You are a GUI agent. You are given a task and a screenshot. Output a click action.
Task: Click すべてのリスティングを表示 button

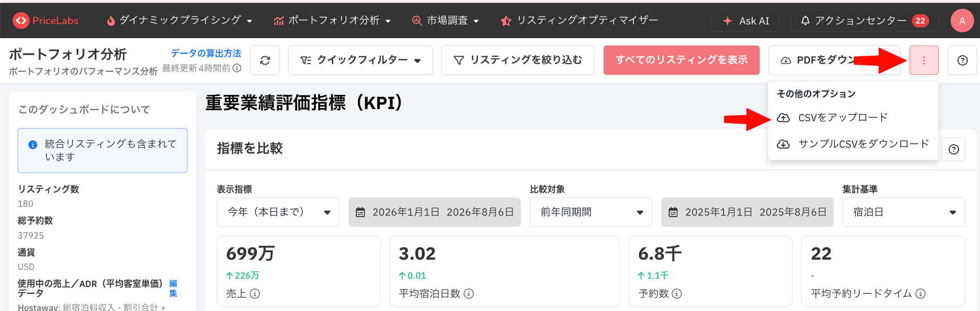(681, 60)
